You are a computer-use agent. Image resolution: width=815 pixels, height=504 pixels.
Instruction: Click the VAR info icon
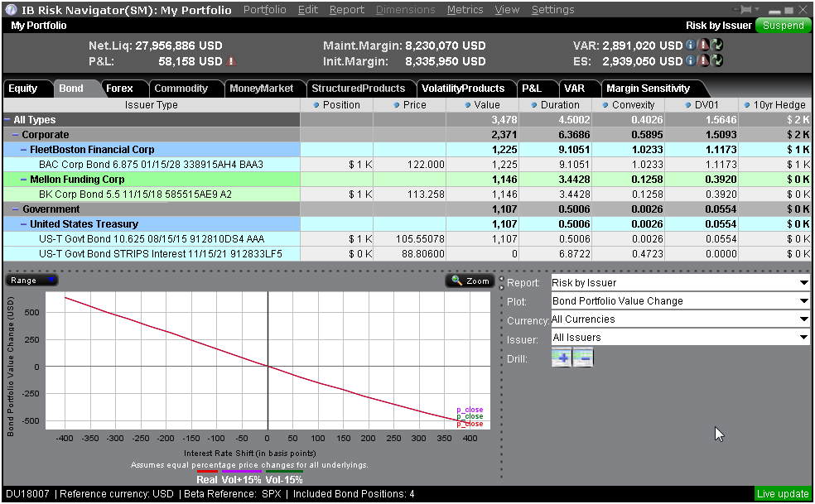(690, 46)
